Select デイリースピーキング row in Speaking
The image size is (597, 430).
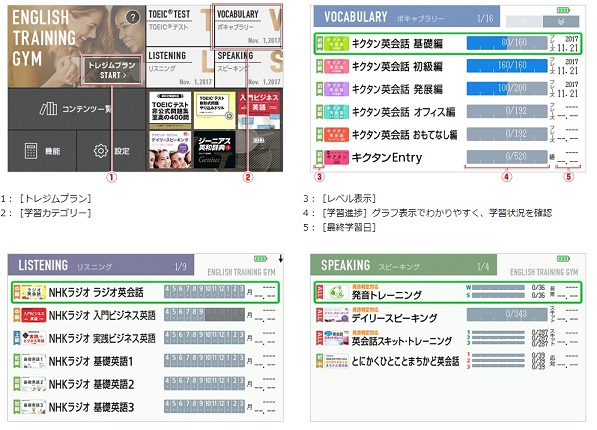(448, 315)
